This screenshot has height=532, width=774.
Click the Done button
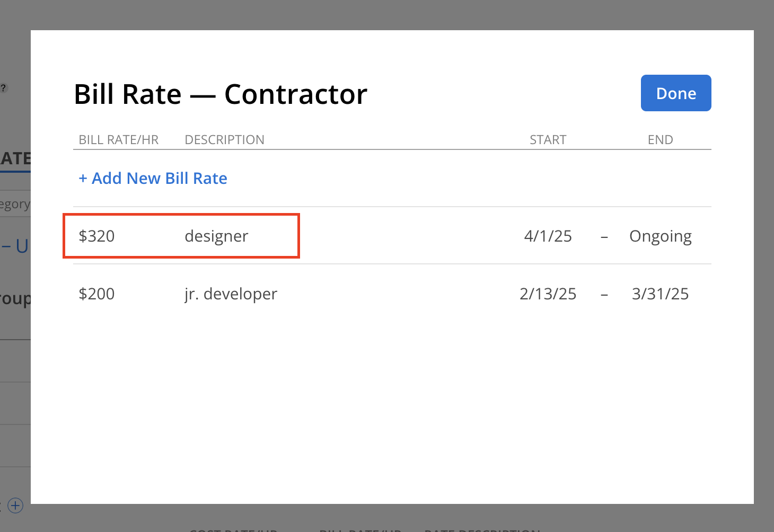point(676,93)
